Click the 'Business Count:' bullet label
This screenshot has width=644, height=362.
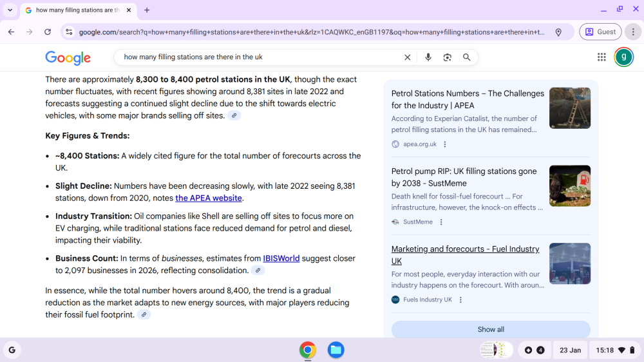click(87, 258)
